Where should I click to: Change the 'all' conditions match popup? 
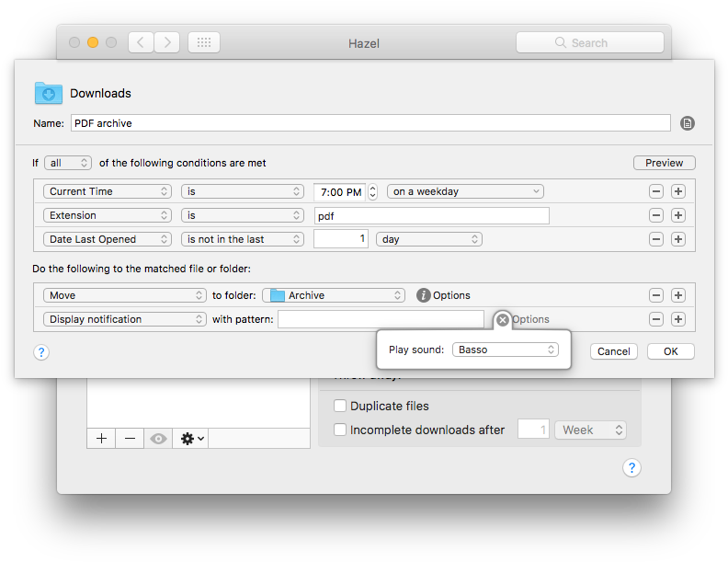[x=69, y=163]
